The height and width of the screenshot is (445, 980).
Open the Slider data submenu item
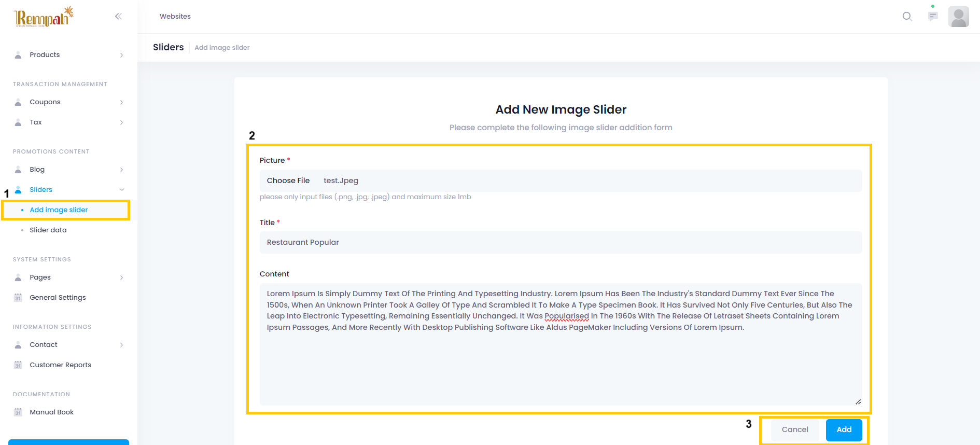(x=48, y=230)
